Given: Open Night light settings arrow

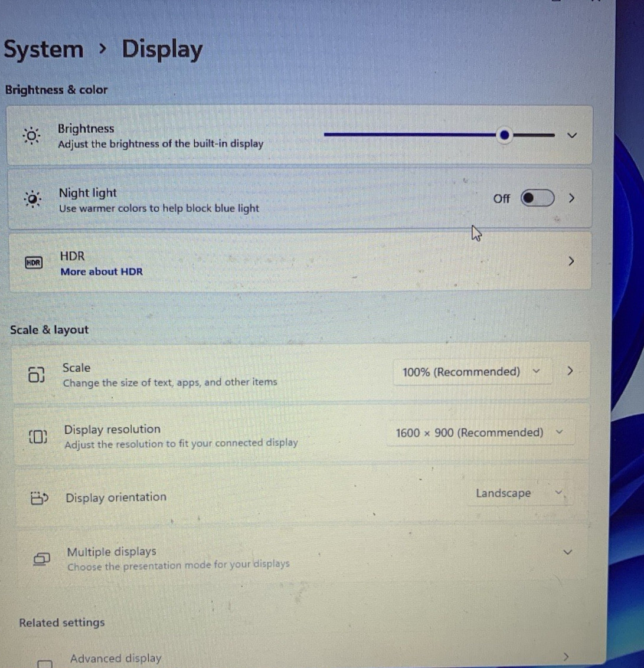Looking at the screenshot, I should (x=571, y=198).
